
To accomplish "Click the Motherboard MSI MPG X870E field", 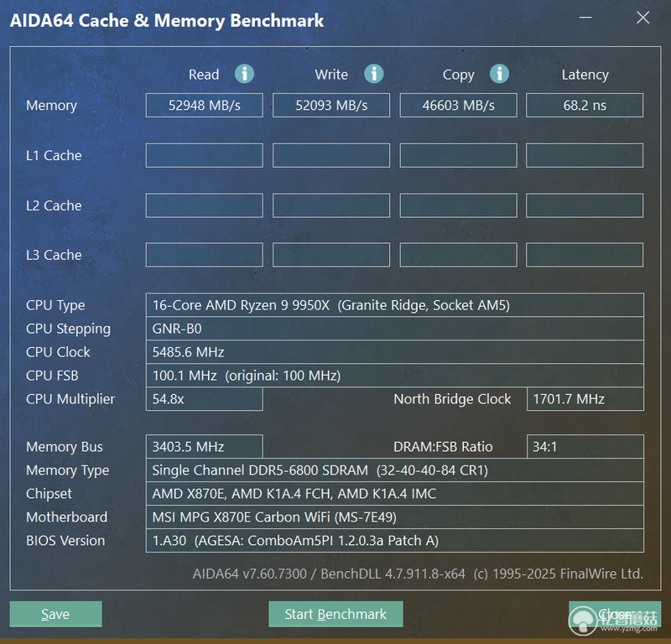I will (x=394, y=517).
